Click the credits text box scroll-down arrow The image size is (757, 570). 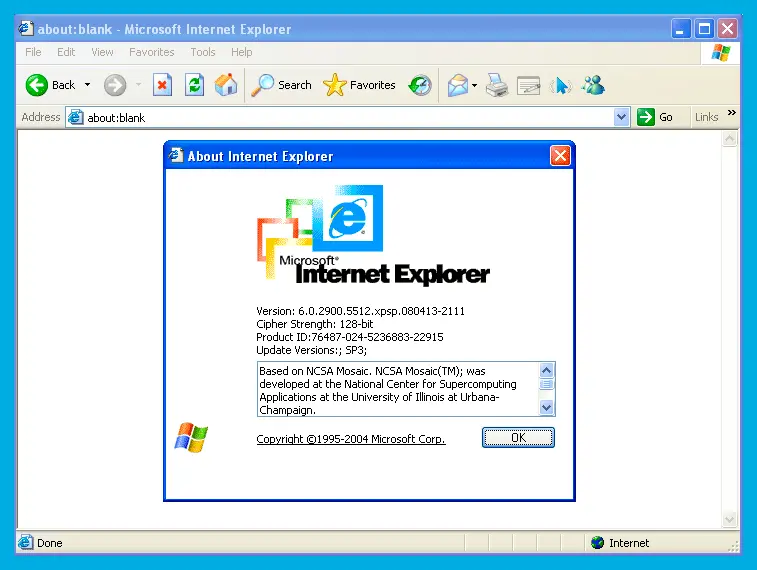pos(547,408)
